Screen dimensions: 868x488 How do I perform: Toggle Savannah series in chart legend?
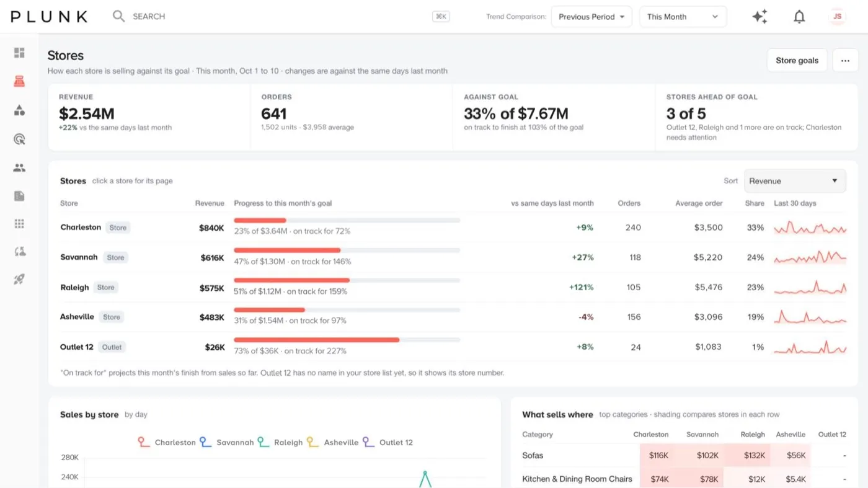226,442
